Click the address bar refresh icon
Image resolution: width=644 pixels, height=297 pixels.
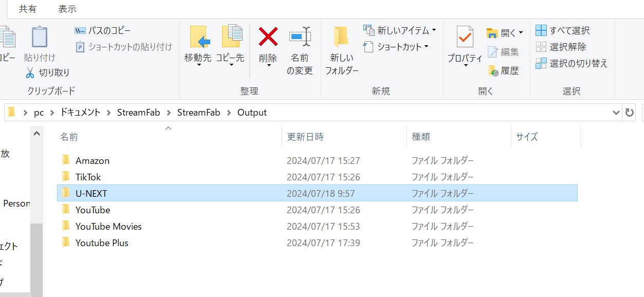tap(630, 113)
